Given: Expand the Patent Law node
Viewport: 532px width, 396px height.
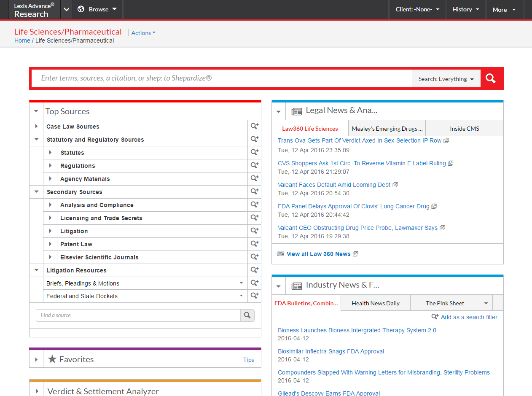Looking at the screenshot, I should [50, 244].
